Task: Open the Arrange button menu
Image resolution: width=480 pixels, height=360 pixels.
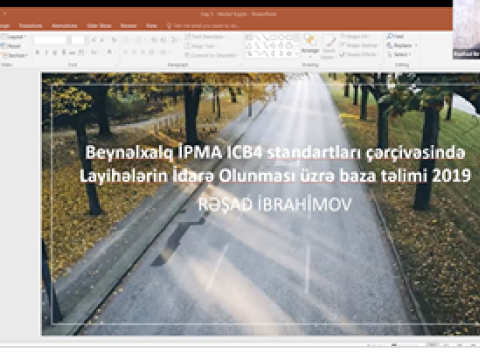Action: tap(310, 45)
